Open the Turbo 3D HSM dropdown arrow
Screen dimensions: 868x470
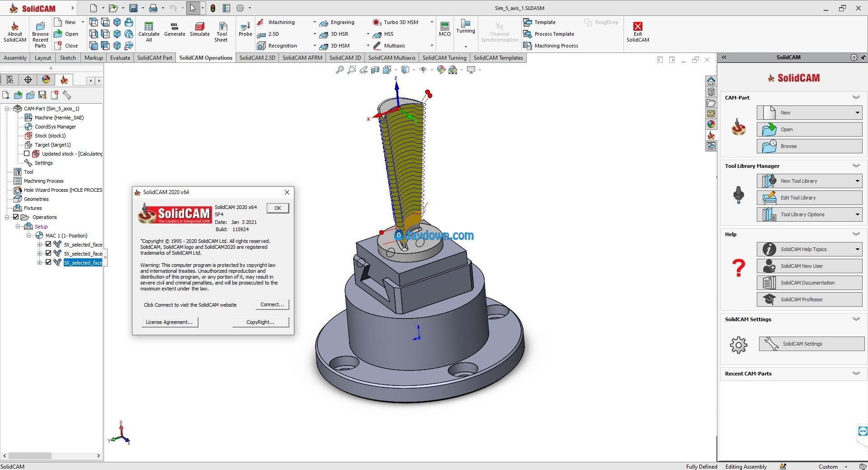point(432,22)
